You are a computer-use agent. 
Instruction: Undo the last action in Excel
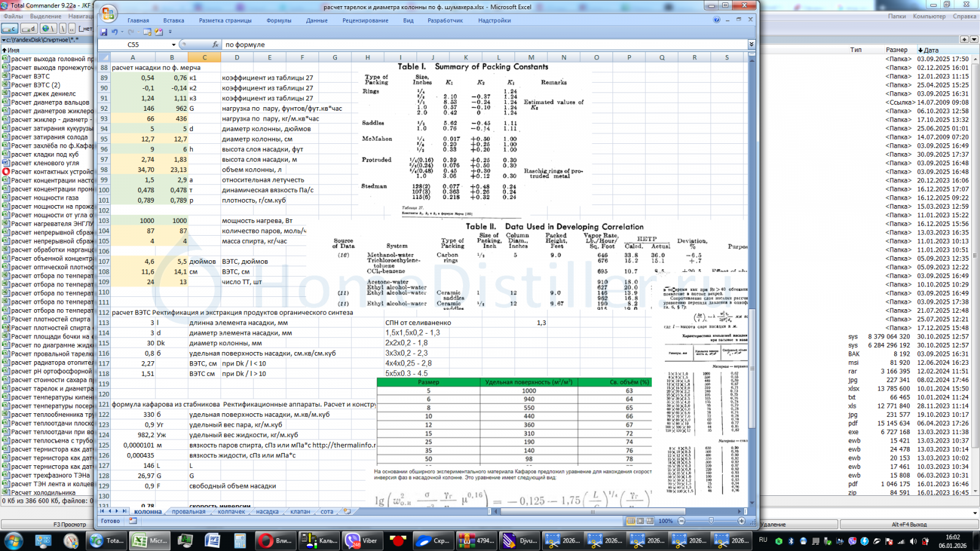115,32
